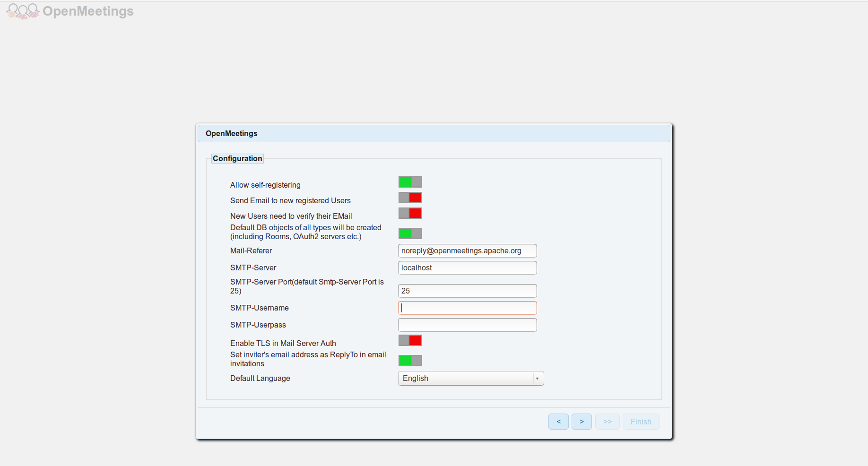The image size is (868, 466).
Task: Click the 'SMTP-Username' label
Action: pyautogui.click(x=260, y=308)
